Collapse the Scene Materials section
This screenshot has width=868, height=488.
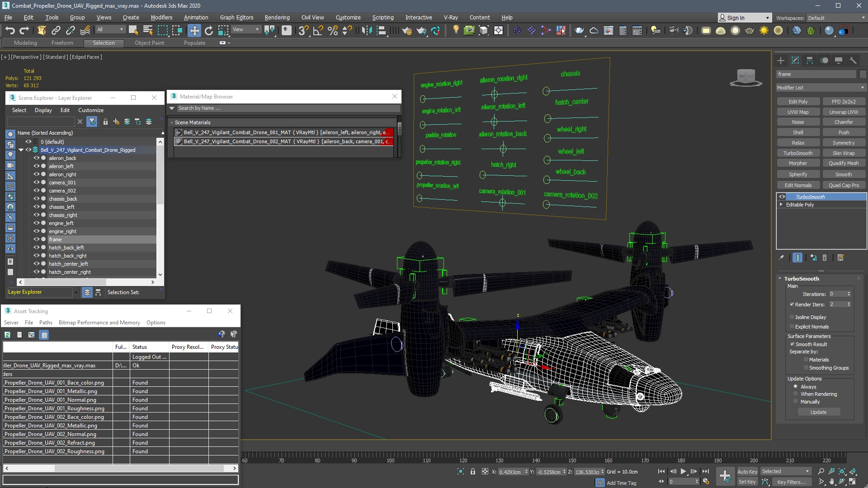172,122
